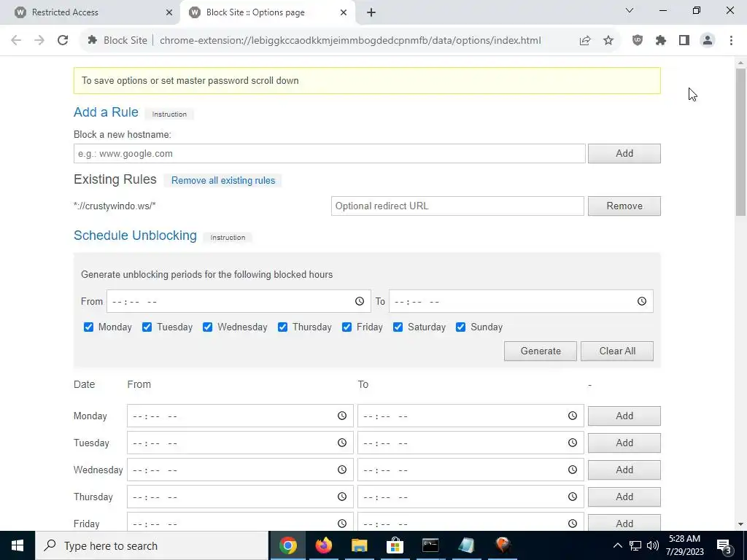This screenshot has height=560, width=747.
Task: Remove all existing rules
Action: point(223,181)
